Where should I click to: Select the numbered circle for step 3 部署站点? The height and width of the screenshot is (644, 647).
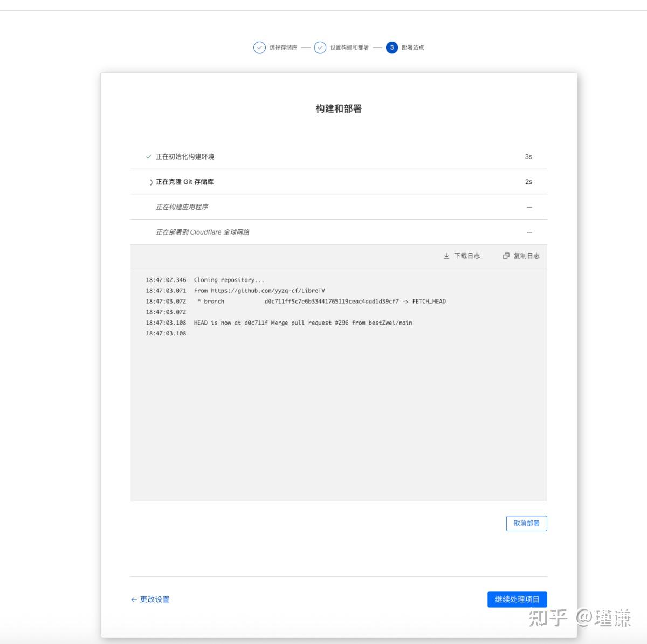[x=391, y=47]
